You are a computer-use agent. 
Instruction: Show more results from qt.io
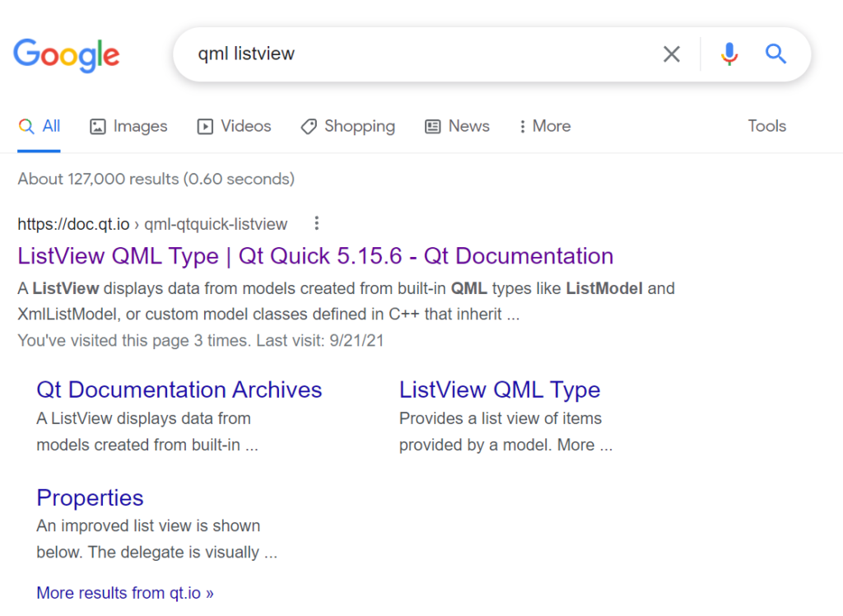(x=125, y=593)
